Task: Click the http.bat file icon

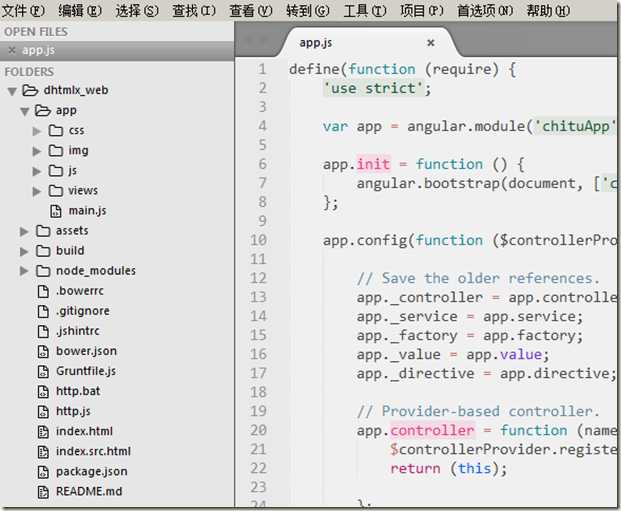Action: coord(43,392)
